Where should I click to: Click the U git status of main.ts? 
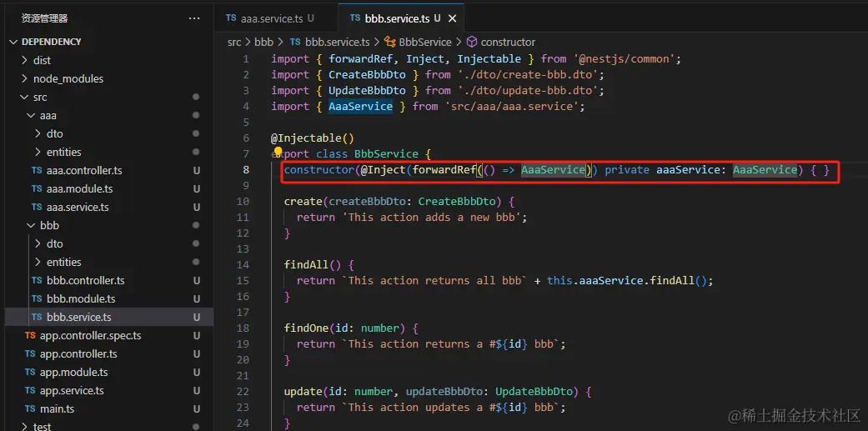(196, 408)
